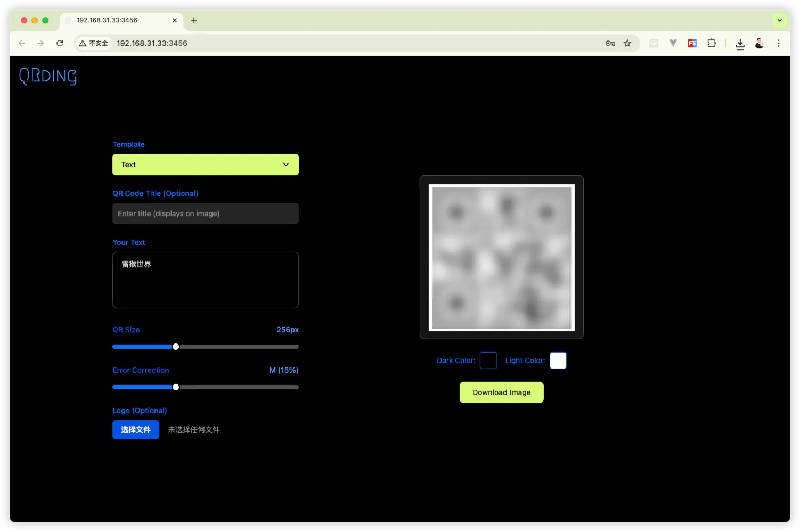This screenshot has height=532, width=800.
Task: Open the Dark Color picker swatch
Action: (488, 361)
